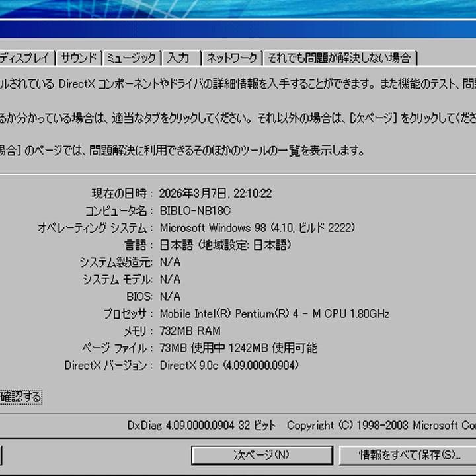Click the 言語 label
The image size is (476, 476).
(x=138, y=245)
